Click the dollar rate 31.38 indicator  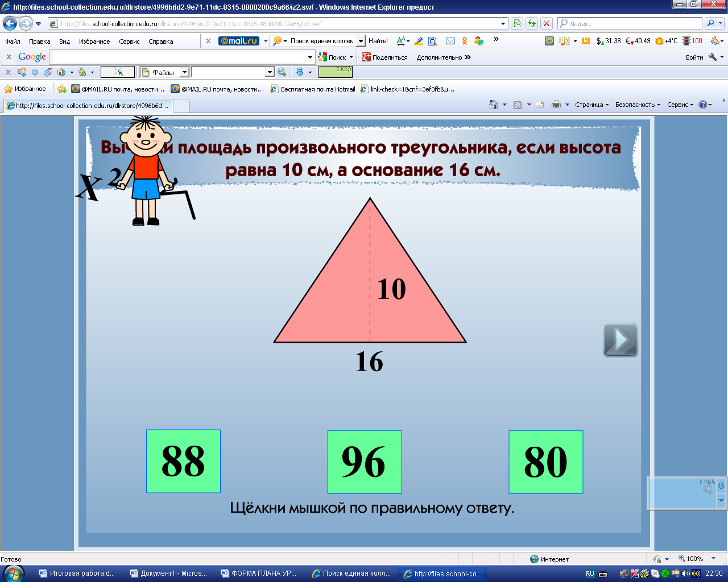pyautogui.click(x=608, y=41)
